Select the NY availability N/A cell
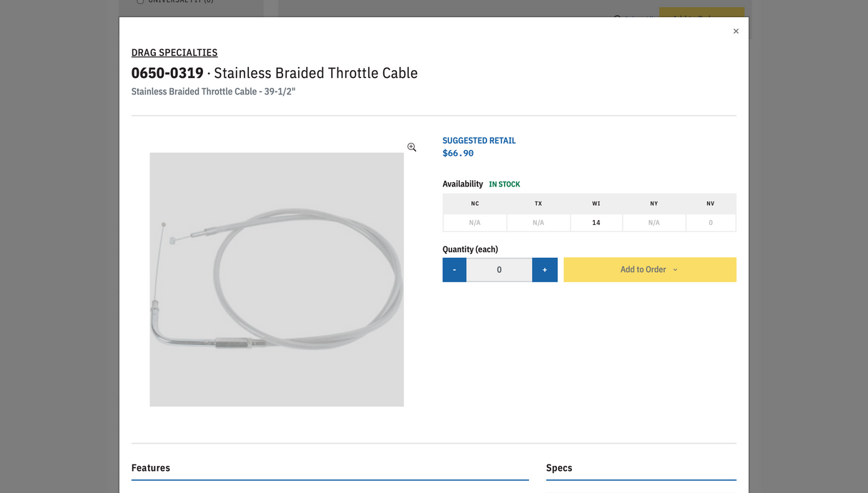Image resolution: width=868 pixels, height=493 pixels. 654,223
